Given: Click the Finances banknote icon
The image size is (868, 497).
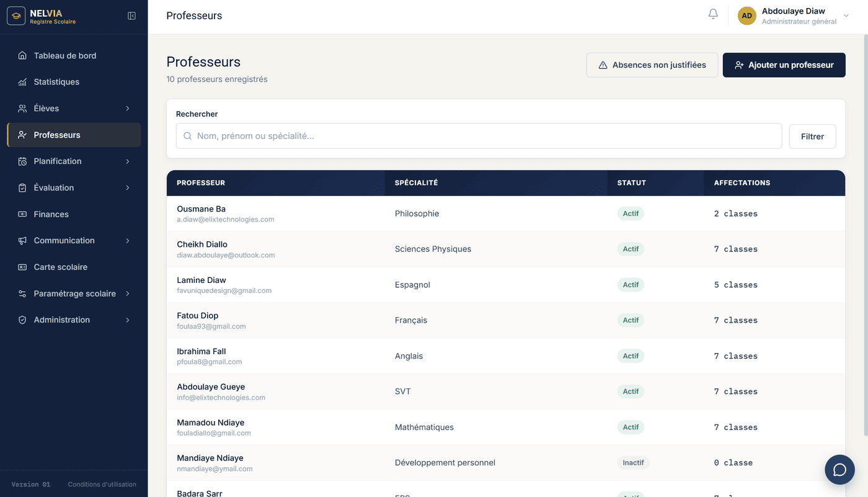Looking at the screenshot, I should (x=22, y=214).
